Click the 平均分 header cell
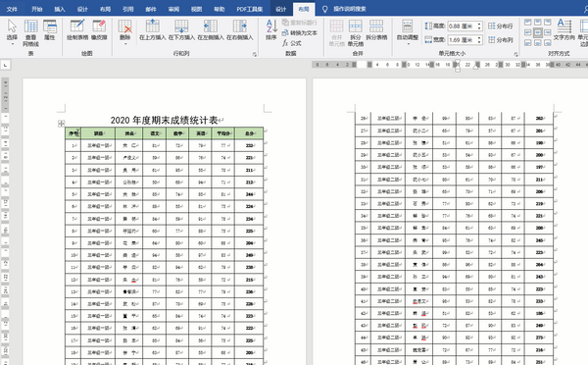The image size is (588, 365). [223, 133]
